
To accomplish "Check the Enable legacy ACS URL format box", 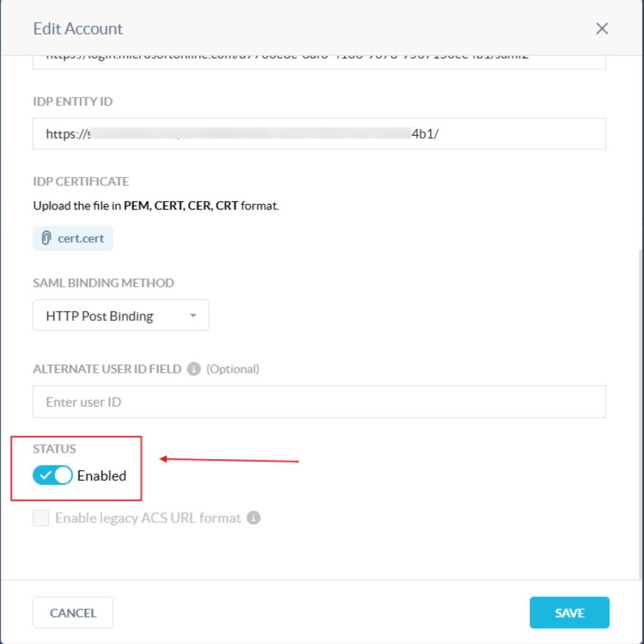I will (41, 518).
